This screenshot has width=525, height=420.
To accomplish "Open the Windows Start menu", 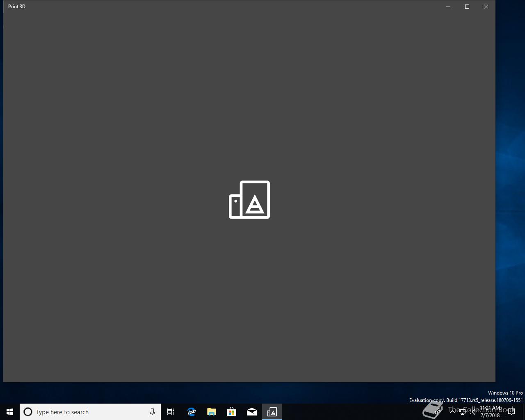I will (10, 412).
